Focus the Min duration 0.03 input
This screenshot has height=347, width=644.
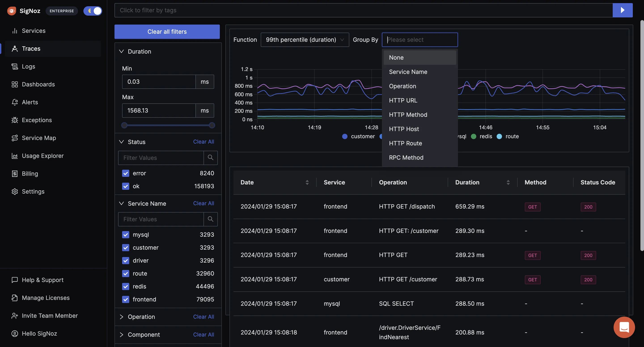[x=159, y=82]
